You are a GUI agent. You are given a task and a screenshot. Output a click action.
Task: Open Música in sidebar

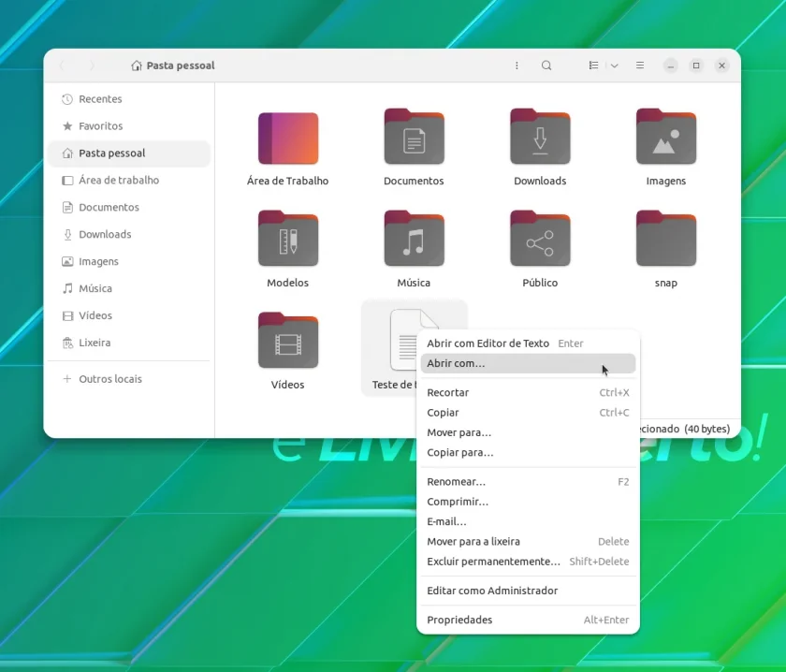pyautogui.click(x=129, y=288)
